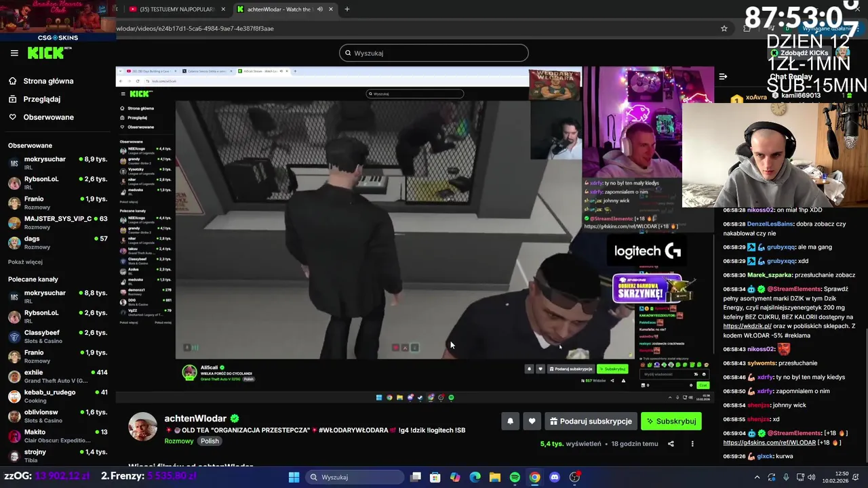The image size is (868, 488).
Task: Open Spotify from the taskbar
Action: coord(515,477)
